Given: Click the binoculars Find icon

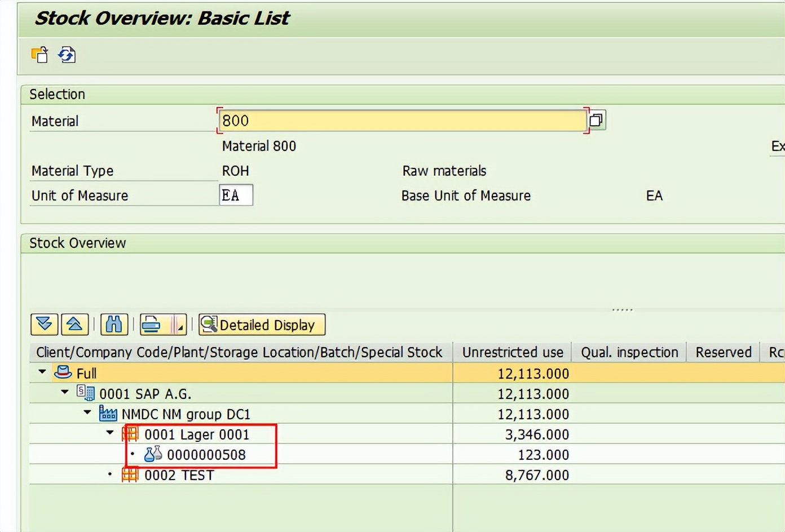Looking at the screenshot, I should 114,325.
